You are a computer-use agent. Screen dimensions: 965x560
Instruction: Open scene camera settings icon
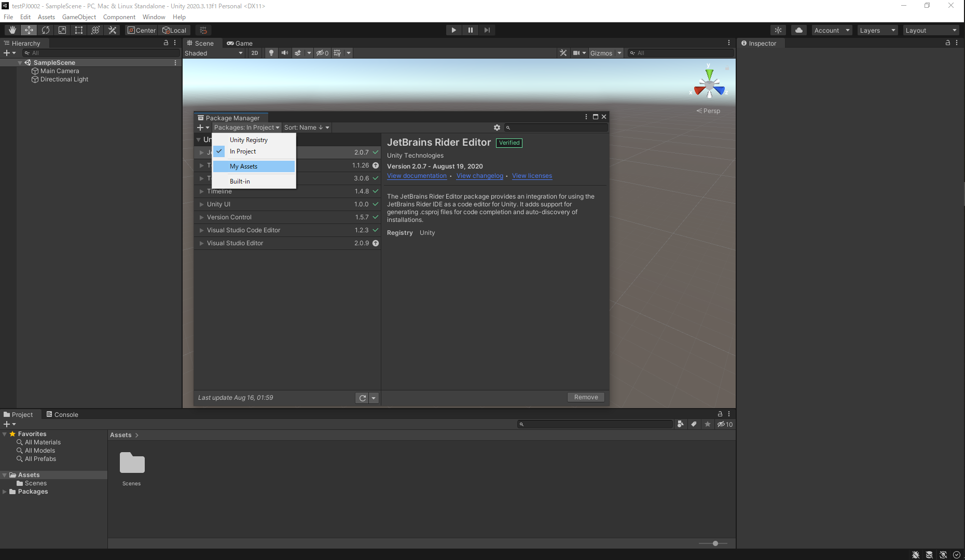(x=576, y=53)
